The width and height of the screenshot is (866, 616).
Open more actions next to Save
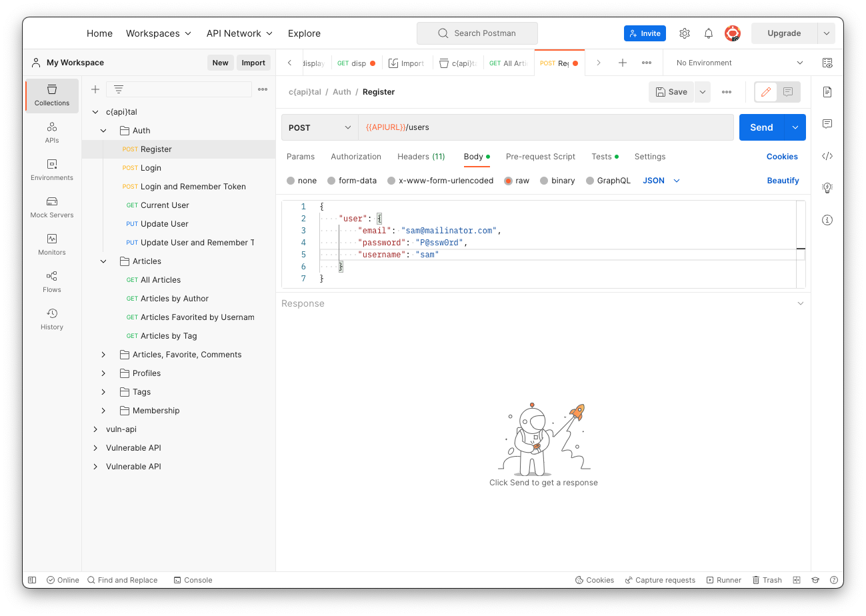pyautogui.click(x=727, y=92)
